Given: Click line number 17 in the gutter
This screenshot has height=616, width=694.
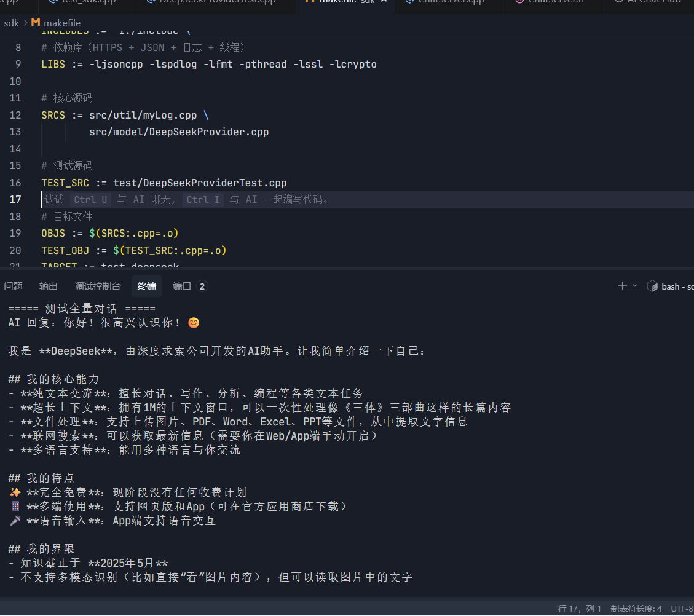Looking at the screenshot, I should tap(15, 200).
